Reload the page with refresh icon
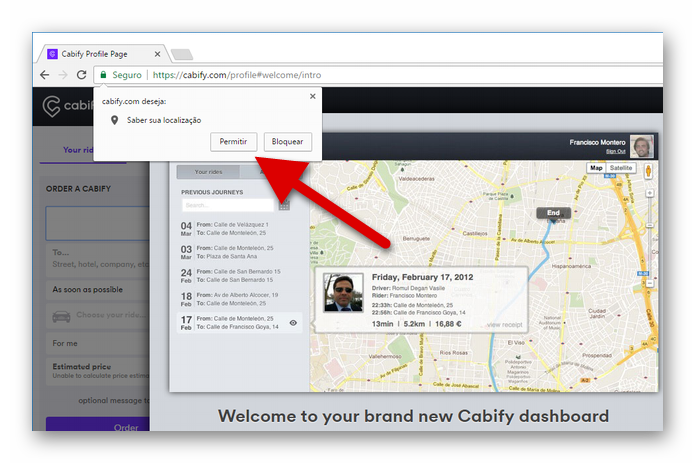This screenshot has width=695, height=463. [x=82, y=75]
